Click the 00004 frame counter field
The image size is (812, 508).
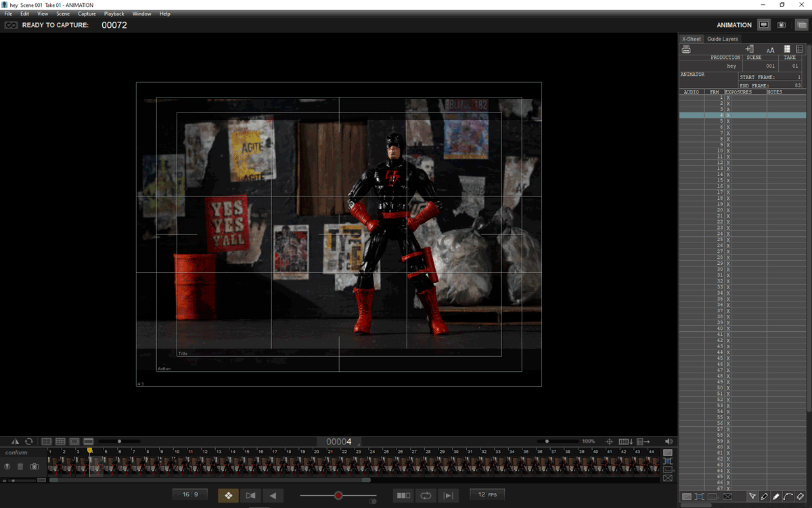click(339, 442)
